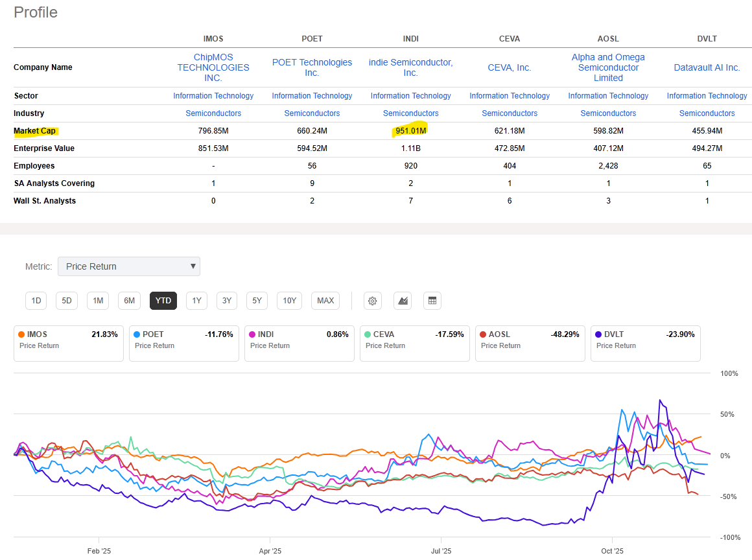Click the INDI magenta color dot
The height and width of the screenshot is (560, 752).
253,334
